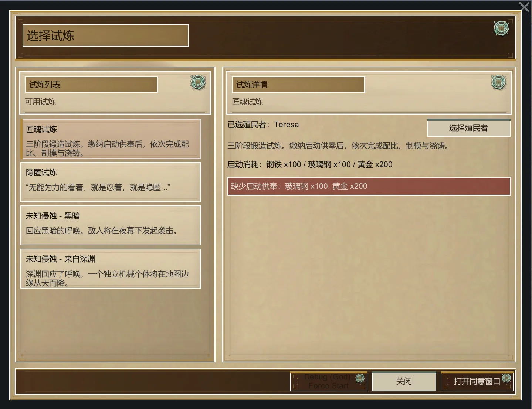This screenshot has width=532, height=409.
Task: Open the consent window via 打开同意窗口
Action: (x=477, y=381)
